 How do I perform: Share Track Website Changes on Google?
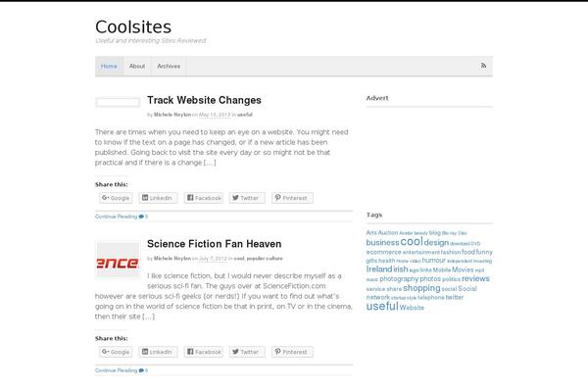[116, 198]
